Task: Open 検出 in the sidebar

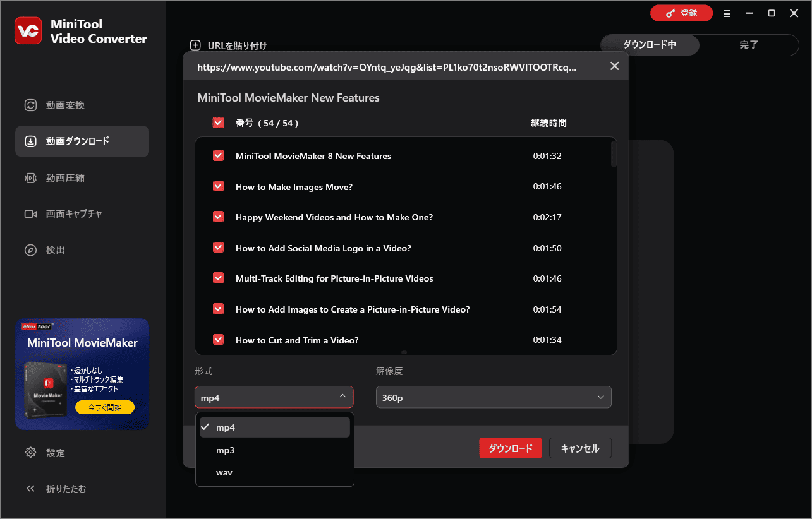Action: (82, 250)
